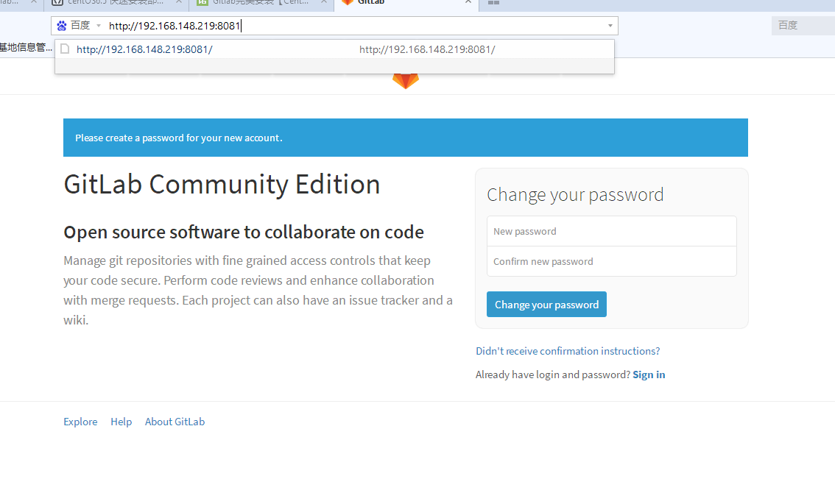Click the Confirm new password field
Image resolution: width=835 pixels, height=504 pixels.
pos(611,261)
